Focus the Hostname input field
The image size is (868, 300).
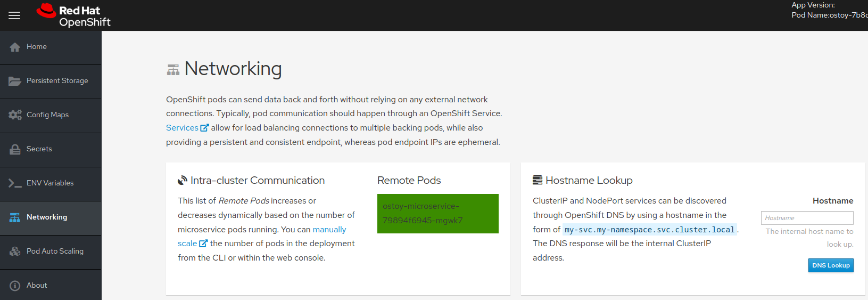807,218
